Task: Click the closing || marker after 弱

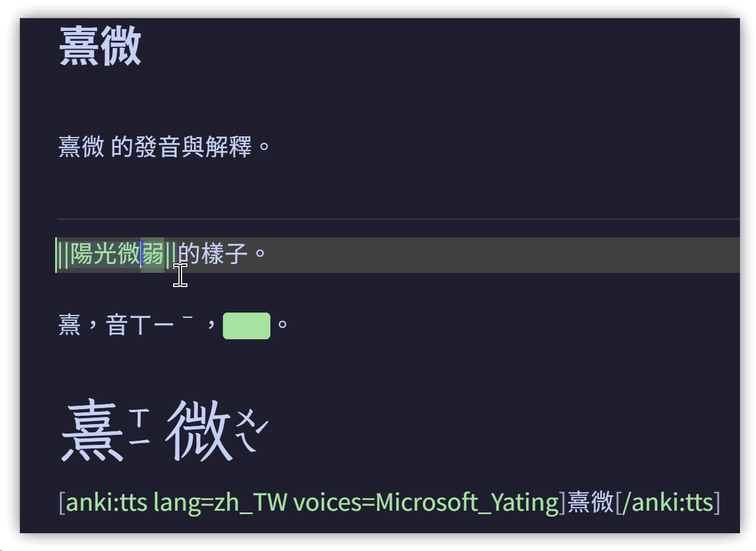Action: (171, 255)
